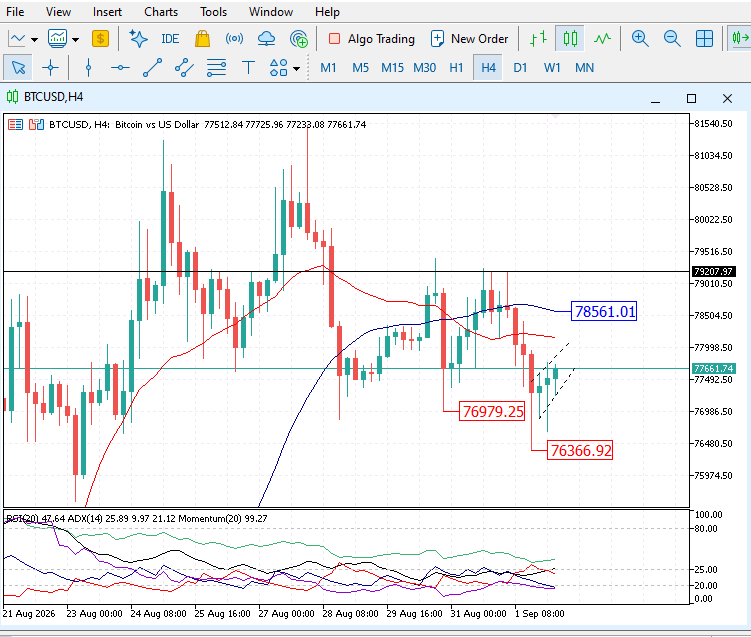
Task: Toggle Algo Trading on
Action: (372, 39)
